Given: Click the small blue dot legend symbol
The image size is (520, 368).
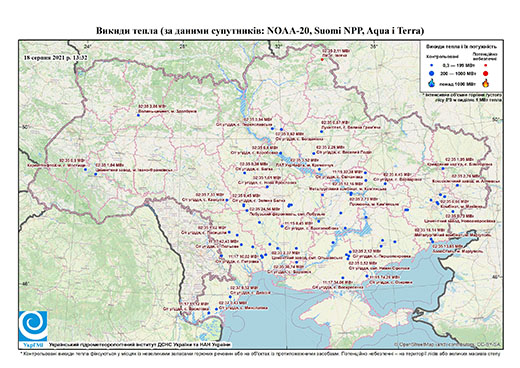Looking at the screenshot, I should coord(432,66).
